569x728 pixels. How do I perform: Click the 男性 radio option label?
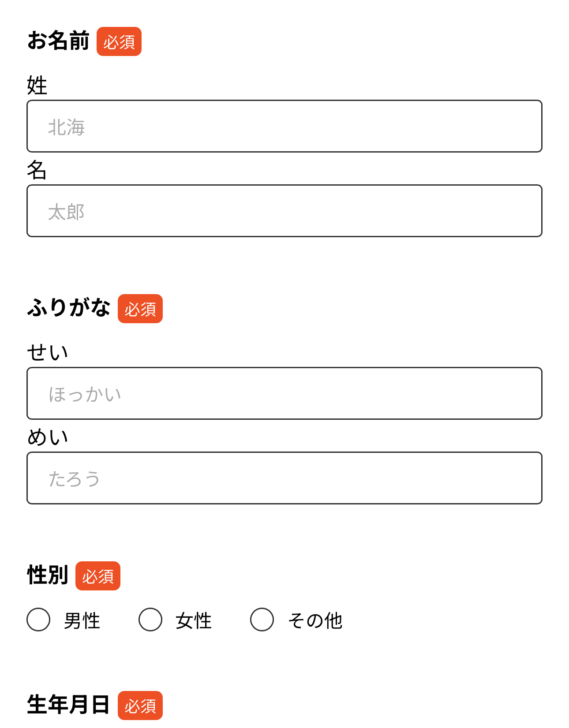pos(81,620)
